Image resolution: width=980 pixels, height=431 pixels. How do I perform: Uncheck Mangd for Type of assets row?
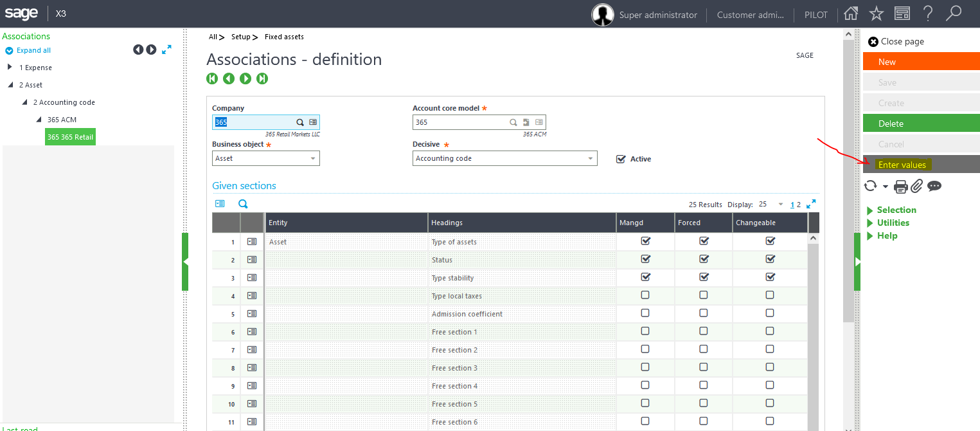(645, 241)
